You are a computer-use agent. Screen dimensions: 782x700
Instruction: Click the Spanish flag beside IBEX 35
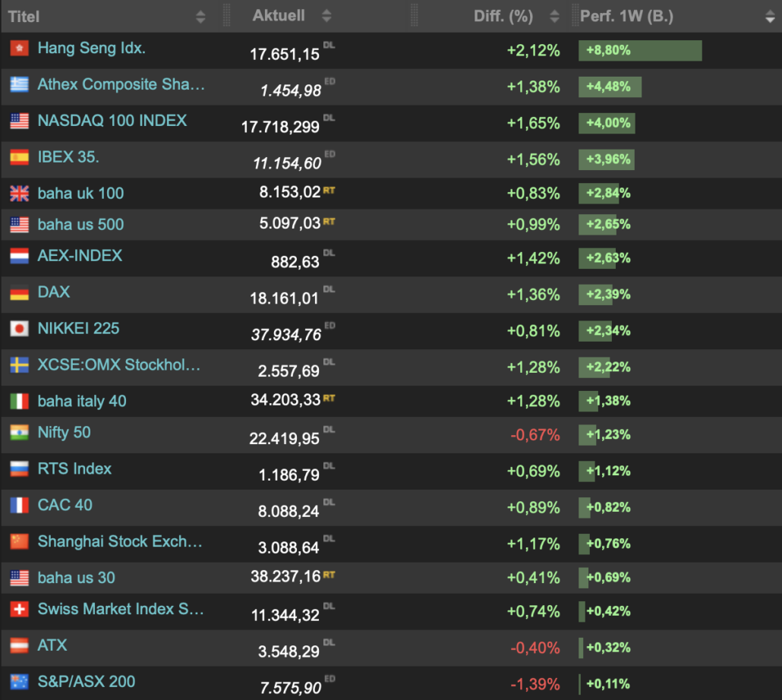[x=19, y=157]
